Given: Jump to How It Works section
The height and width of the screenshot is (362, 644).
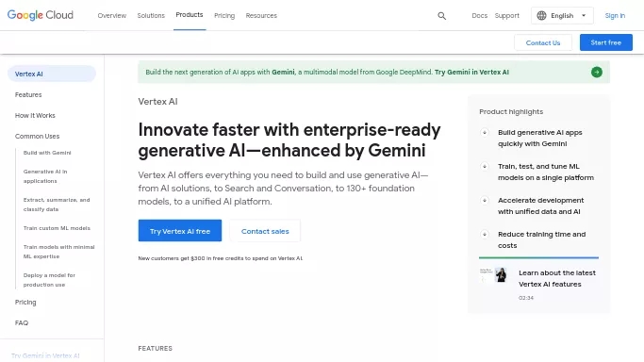Looking at the screenshot, I should pyautogui.click(x=35, y=115).
